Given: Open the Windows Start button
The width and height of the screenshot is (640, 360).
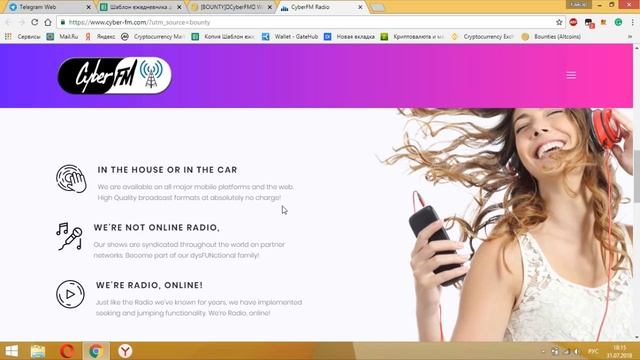Looking at the screenshot, I should pos(11,351).
